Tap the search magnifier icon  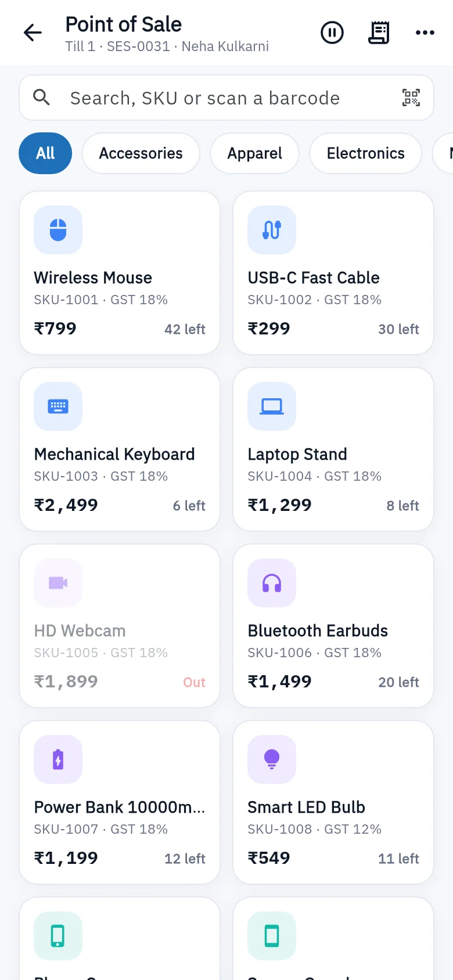(41, 98)
